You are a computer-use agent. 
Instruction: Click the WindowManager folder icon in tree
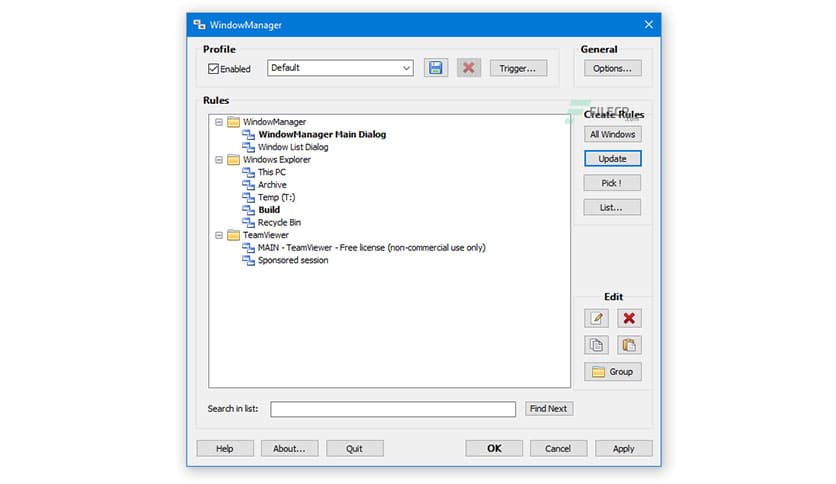[x=233, y=122]
